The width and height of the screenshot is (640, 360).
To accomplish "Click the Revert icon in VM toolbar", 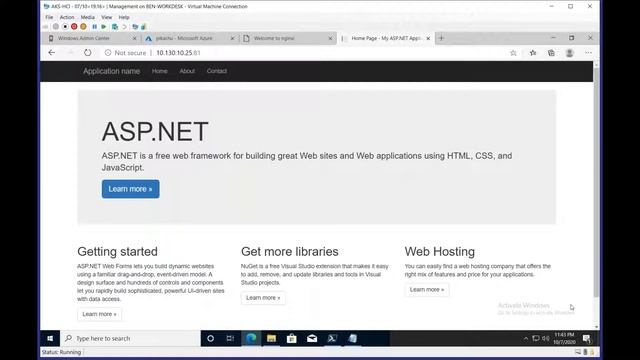I will coord(124,27).
